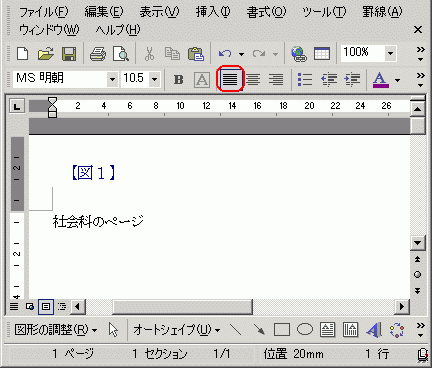Switch to print layout view

46,306
